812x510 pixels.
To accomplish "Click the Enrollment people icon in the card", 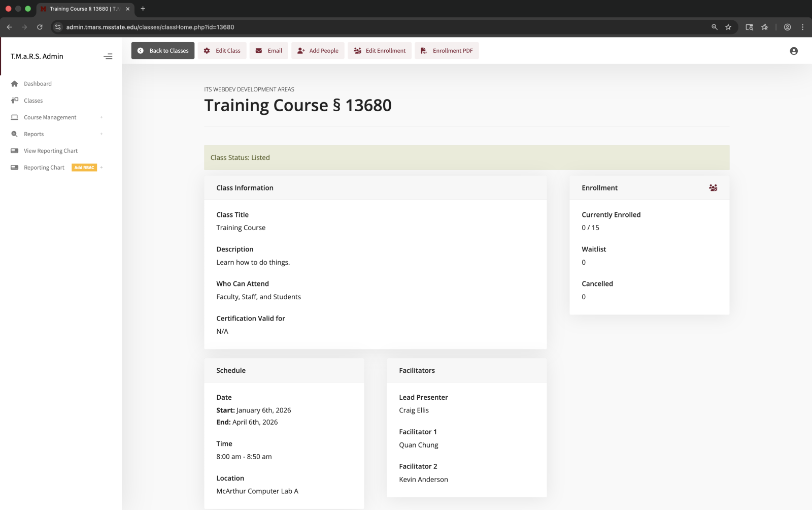I will 713,188.
